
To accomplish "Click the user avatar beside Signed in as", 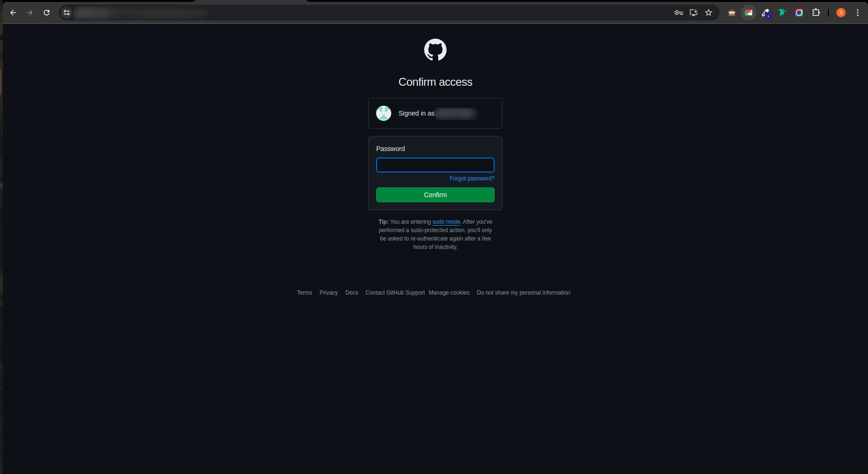I will 384,113.
